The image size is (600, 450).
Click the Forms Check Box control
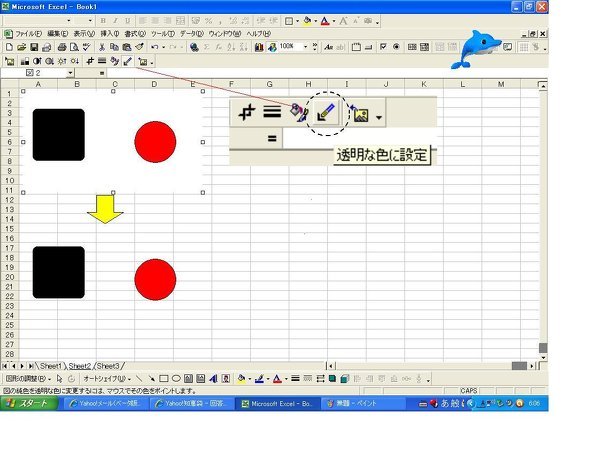(x=383, y=47)
